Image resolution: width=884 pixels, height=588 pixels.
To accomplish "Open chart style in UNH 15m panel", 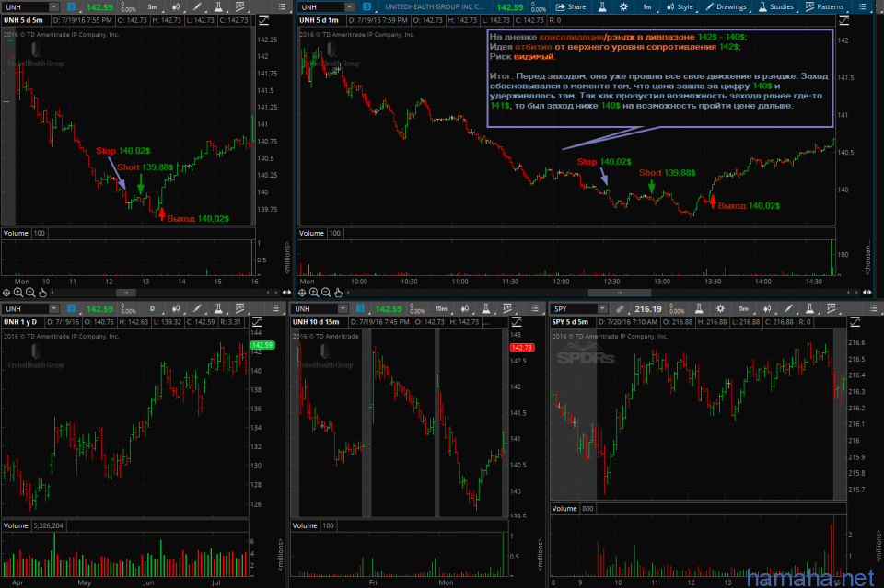I will point(464,308).
